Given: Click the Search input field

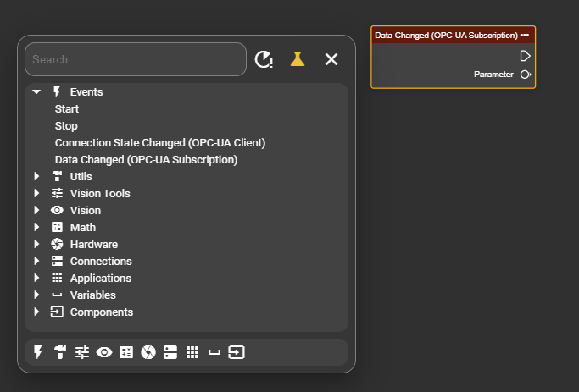Looking at the screenshot, I should (x=136, y=59).
